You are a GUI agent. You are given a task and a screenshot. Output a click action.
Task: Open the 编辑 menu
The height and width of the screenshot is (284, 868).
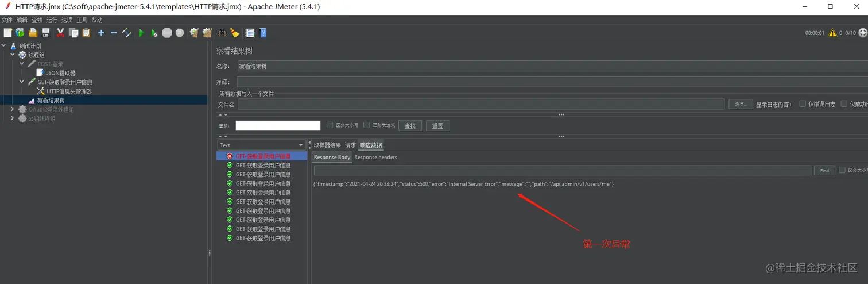tap(22, 20)
